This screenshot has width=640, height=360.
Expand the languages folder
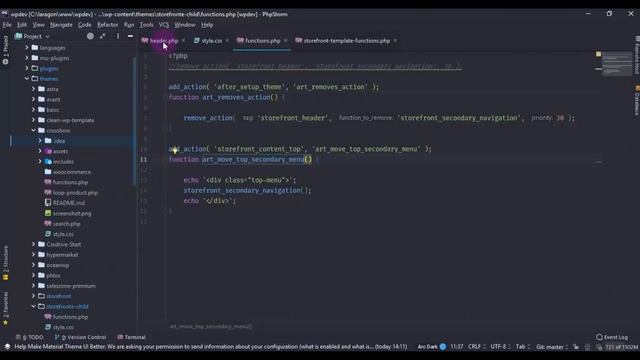[x=27, y=48]
